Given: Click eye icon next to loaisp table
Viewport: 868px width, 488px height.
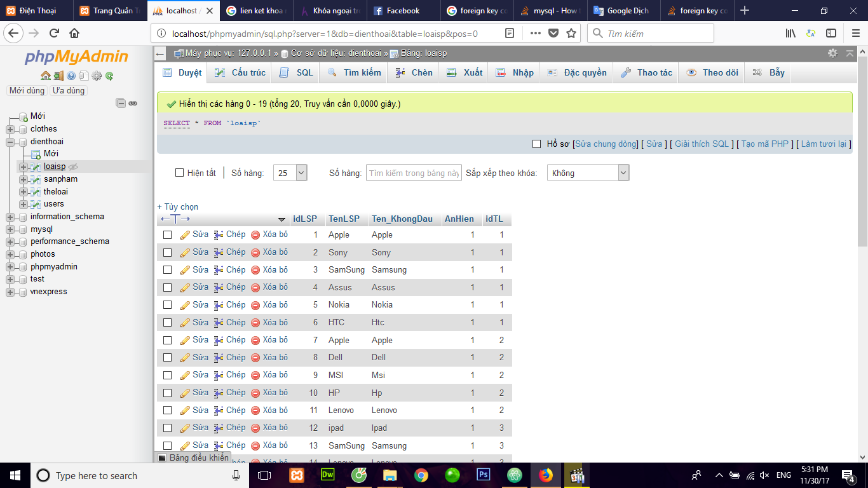Looking at the screenshot, I should pos(73,166).
